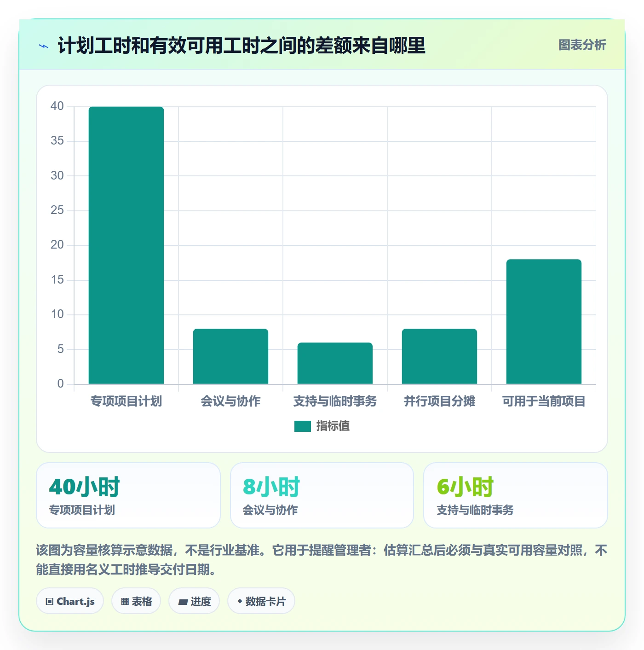644x650 pixels.
Task: Click the y-axis value 0
Action: tap(60, 384)
